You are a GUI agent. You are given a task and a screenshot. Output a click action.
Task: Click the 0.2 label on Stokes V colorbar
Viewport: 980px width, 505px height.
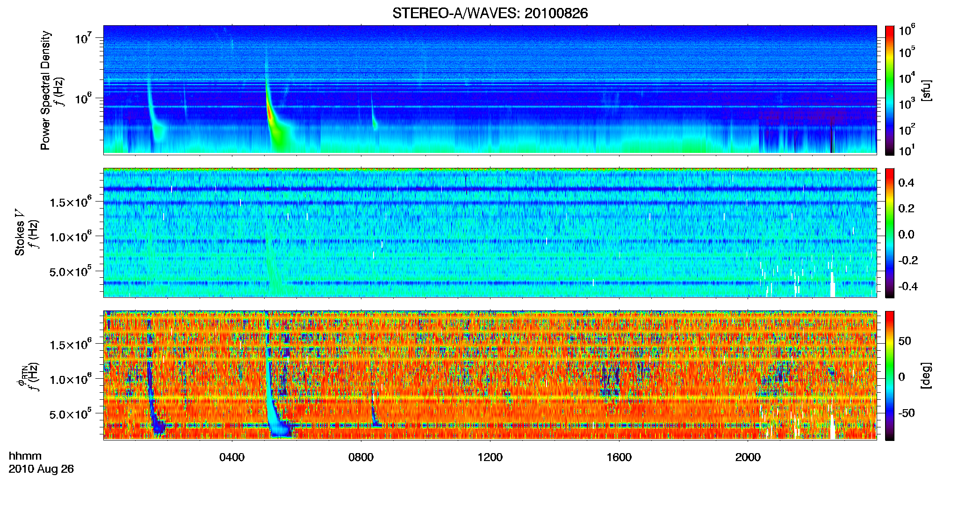pyautogui.click(x=906, y=209)
